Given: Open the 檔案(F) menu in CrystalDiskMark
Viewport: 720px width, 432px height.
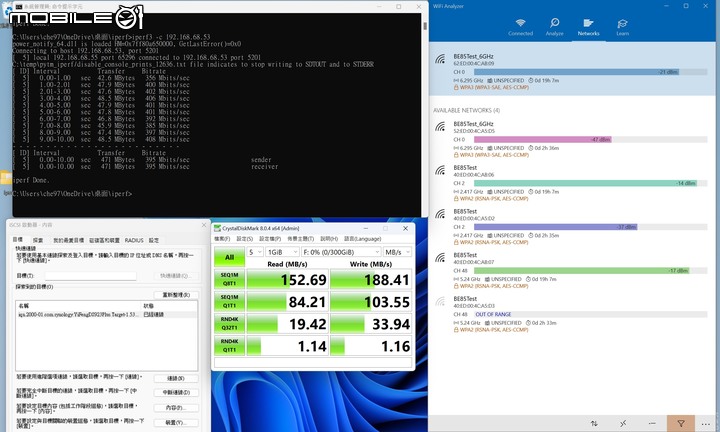Looking at the screenshot, I should click(x=222, y=239).
